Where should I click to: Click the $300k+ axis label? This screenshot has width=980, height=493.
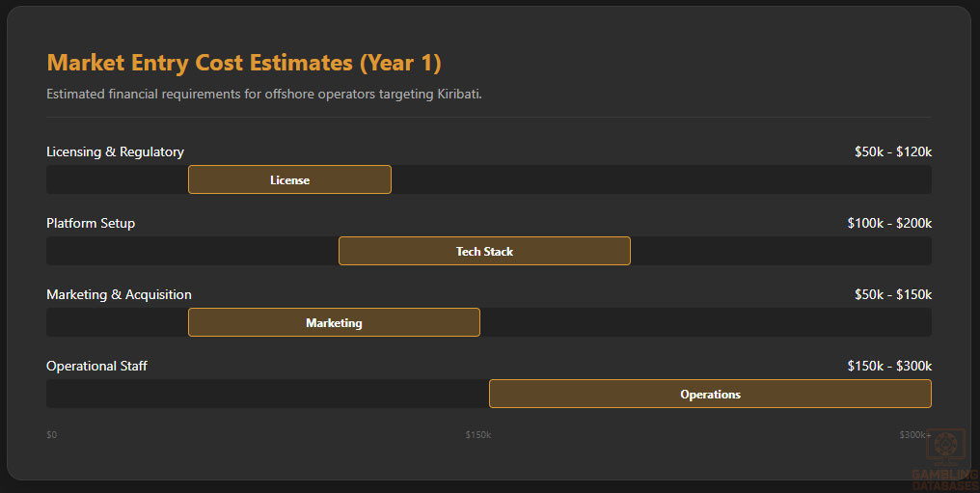914,435
